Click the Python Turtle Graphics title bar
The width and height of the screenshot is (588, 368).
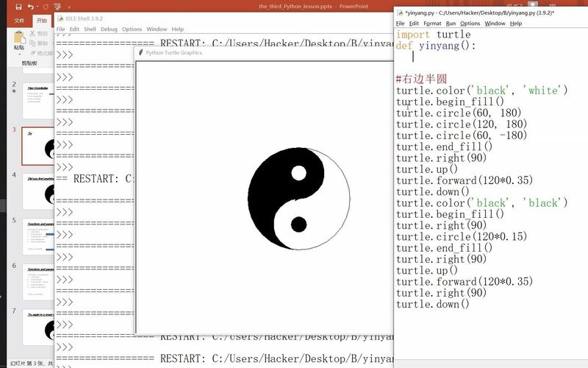(x=264, y=52)
